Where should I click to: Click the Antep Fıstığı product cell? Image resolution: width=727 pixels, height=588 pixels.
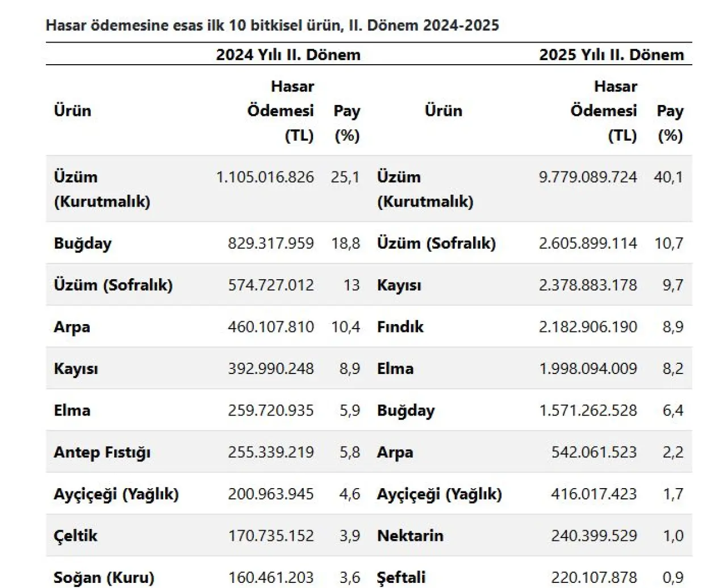(102, 452)
